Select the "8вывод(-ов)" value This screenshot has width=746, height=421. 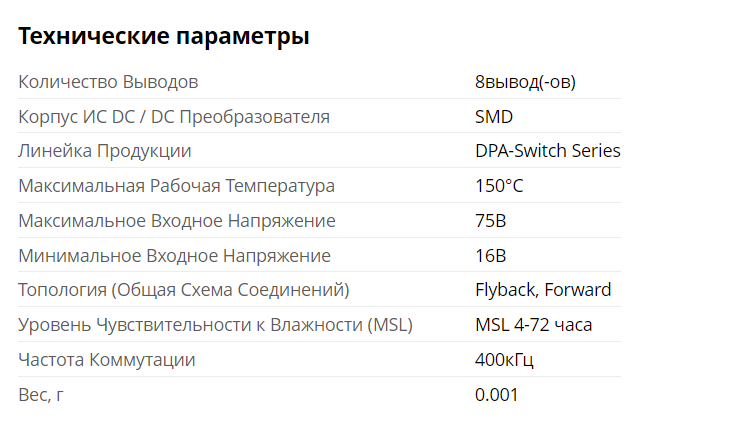525,81
